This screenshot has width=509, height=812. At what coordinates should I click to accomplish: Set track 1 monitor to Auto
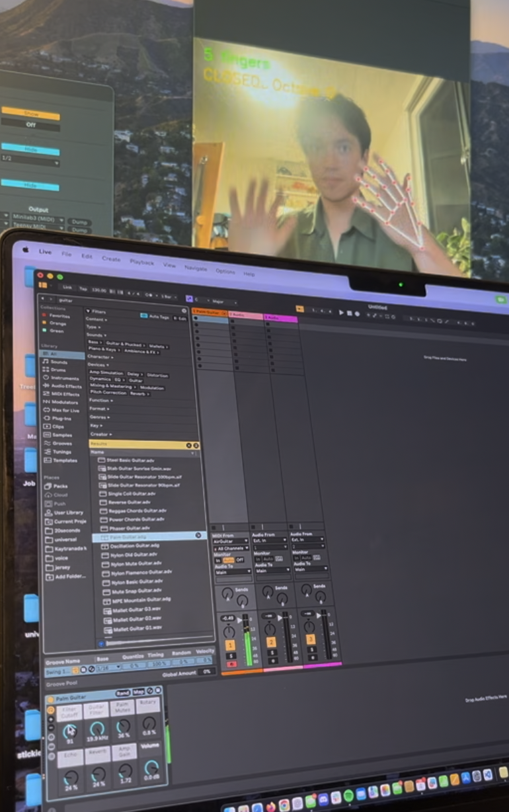click(x=228, y=559)
